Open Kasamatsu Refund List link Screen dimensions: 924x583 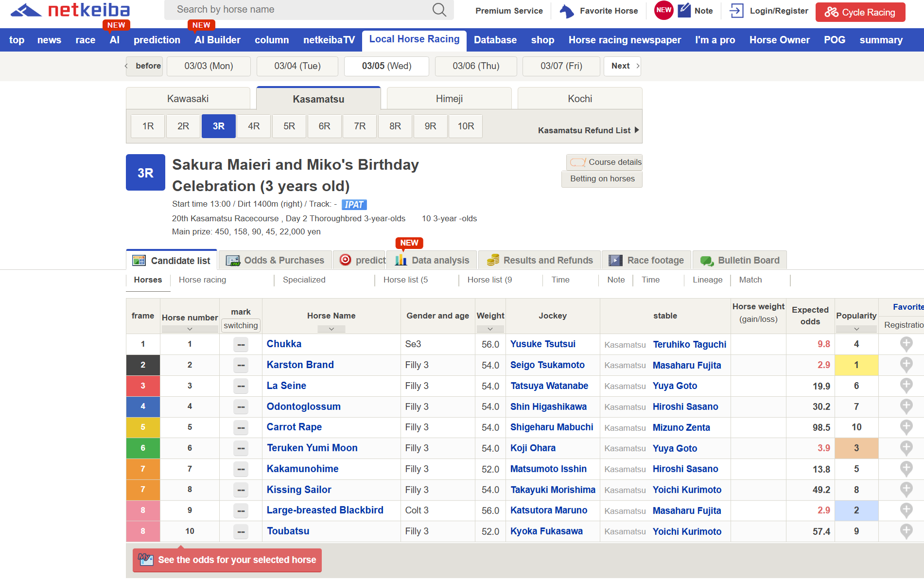pos(588,130)
